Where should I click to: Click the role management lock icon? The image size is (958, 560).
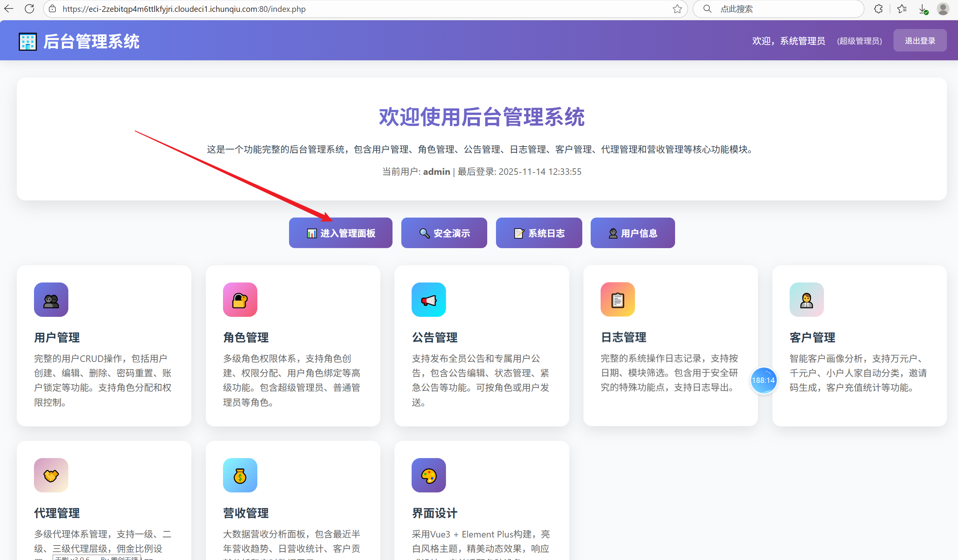(240, 300)
